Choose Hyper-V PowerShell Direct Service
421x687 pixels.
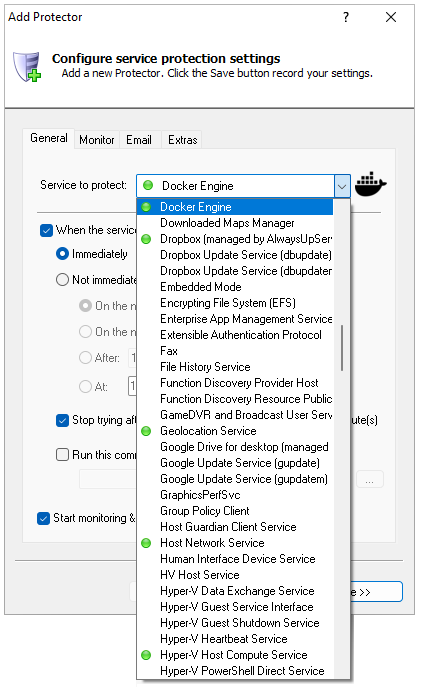point(235,671)
